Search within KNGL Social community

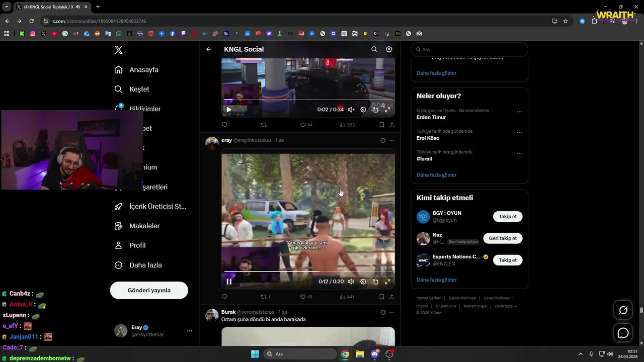374,49
